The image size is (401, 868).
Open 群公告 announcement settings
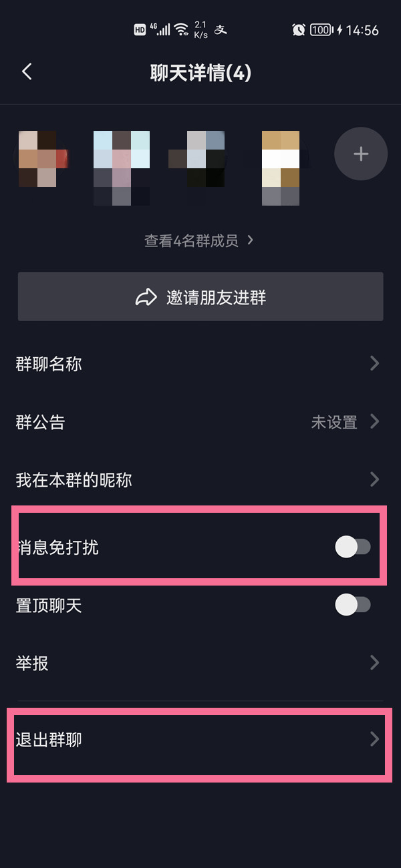(x=200, y=422)
